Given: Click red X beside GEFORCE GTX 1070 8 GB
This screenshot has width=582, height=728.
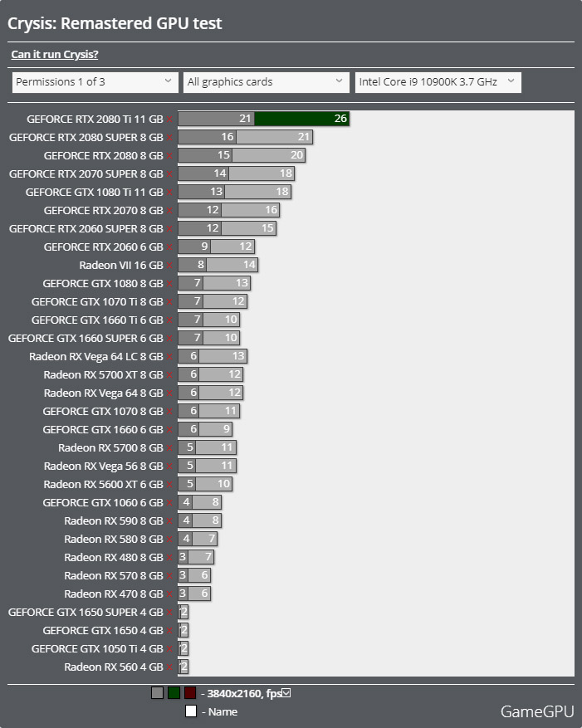Looking at the screenshot, I should point(169,412).
